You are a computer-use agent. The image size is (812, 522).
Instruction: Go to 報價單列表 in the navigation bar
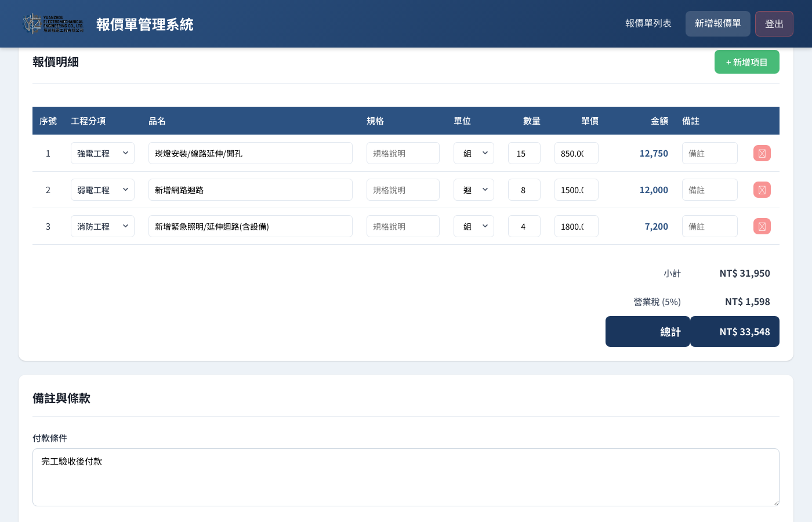(x=648, y=24)
